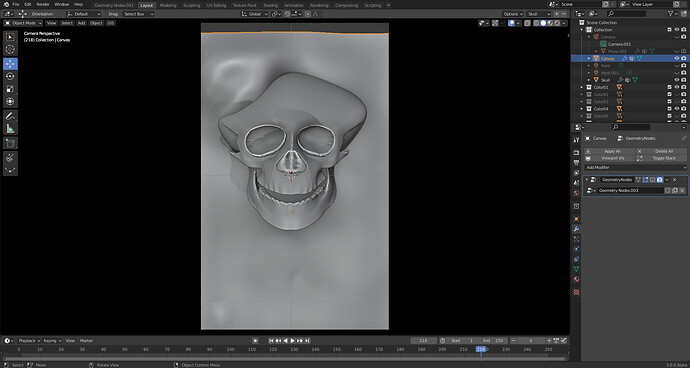Open the Default orientation dropdown

pyautogui.click(x=83, y=14)
